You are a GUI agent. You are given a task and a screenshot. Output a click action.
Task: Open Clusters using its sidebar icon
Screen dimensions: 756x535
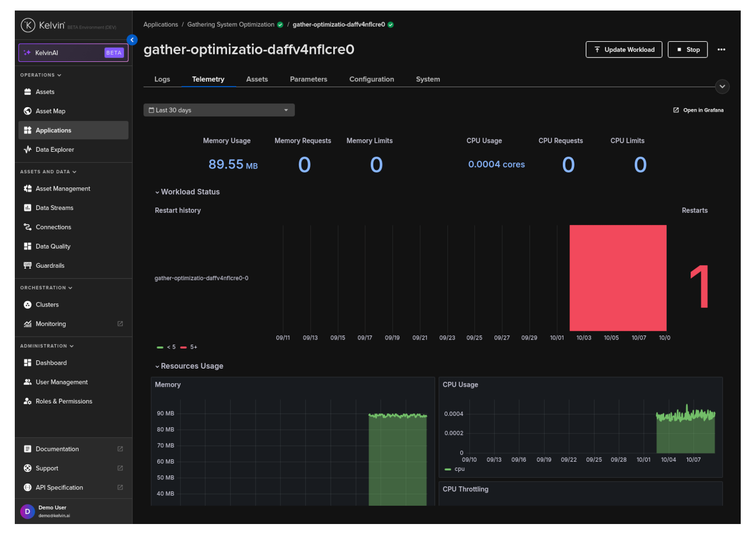click(x=28, y=305)
